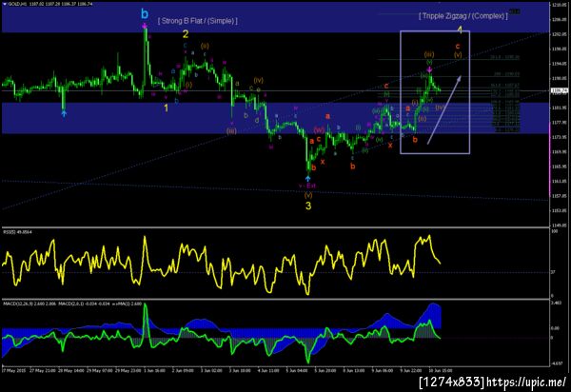Select the magenta down arrow under blue 'b'
Viewport: 571px width, 392px height.
(x=145, y=26)
